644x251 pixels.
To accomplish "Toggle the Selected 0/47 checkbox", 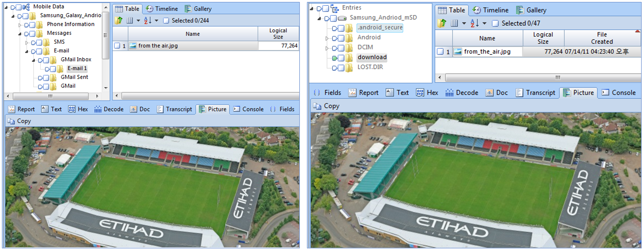I will click(495, 23).
